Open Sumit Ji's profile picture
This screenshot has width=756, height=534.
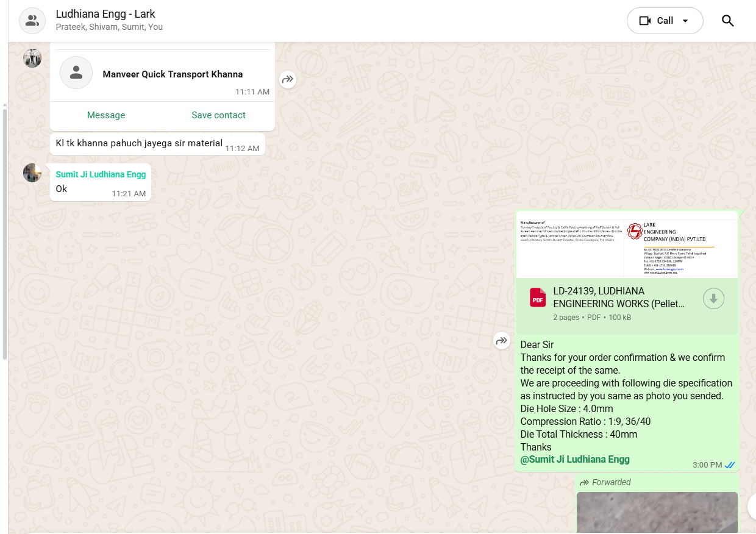coord(32,173)
